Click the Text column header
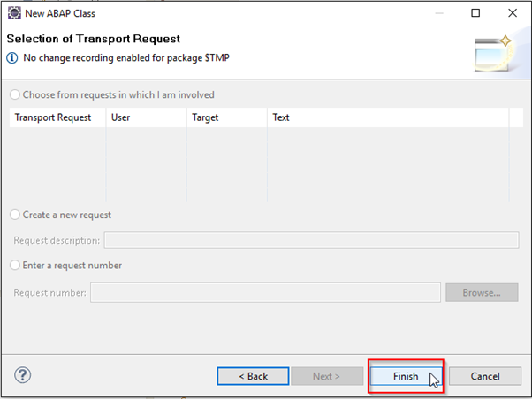The height and width of the screenshot is (399, 532). (388, 117)
